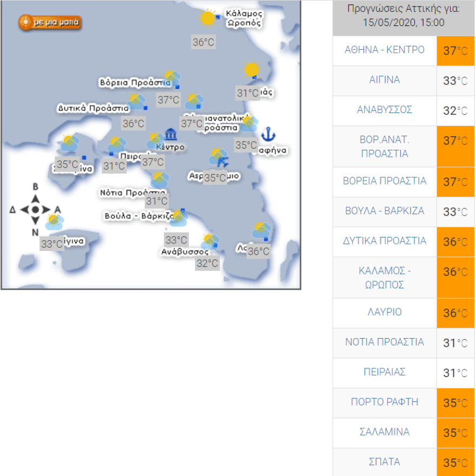Viewport: 476px width, 476px height.
Task: Click the anchor icon near Ραφήνα
Action: coord(268,134)
